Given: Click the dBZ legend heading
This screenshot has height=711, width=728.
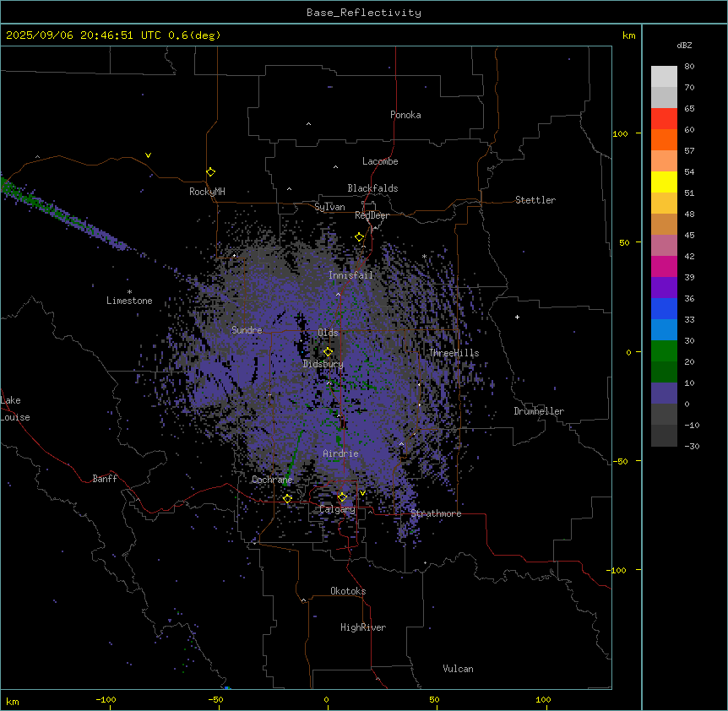Looking at the screenshot, I should 684,46.
